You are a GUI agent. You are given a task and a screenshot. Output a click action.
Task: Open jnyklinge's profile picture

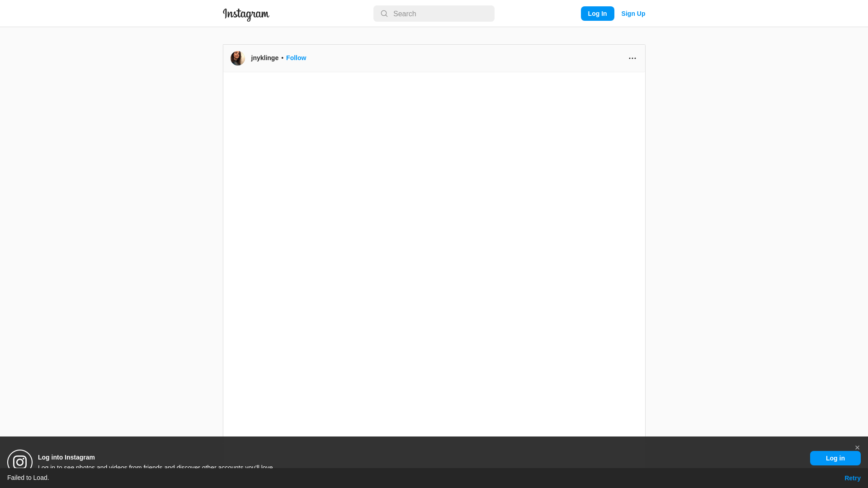(238, 58)
